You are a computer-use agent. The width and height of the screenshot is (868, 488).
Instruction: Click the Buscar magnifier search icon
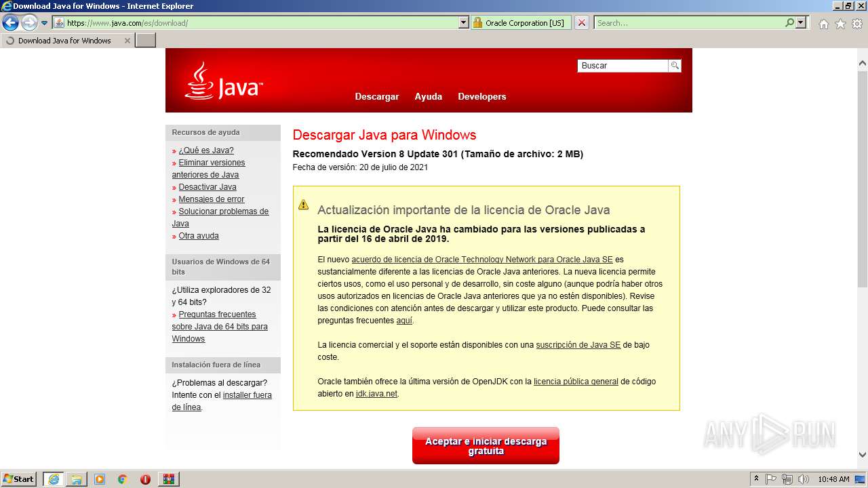[674, 66]
